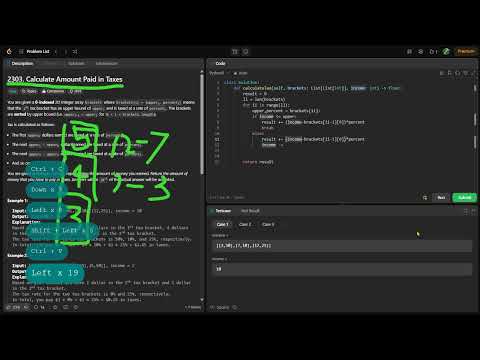Screen dimensions: 480x360
Task: Click the scroll-down arrow of description panel
Action: [x=202, y=300]
